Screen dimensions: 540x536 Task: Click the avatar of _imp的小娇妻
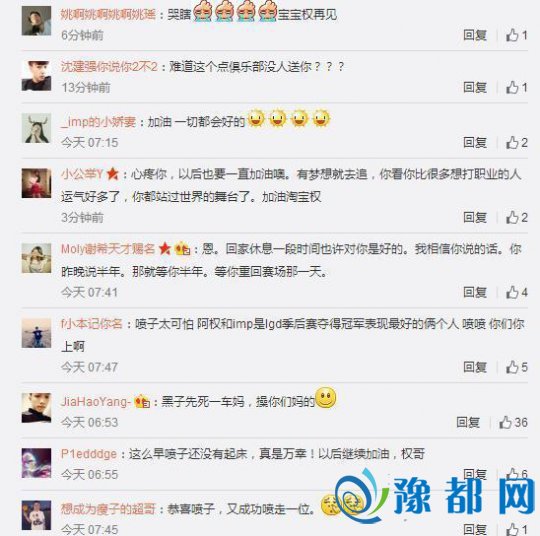[37, 128]
